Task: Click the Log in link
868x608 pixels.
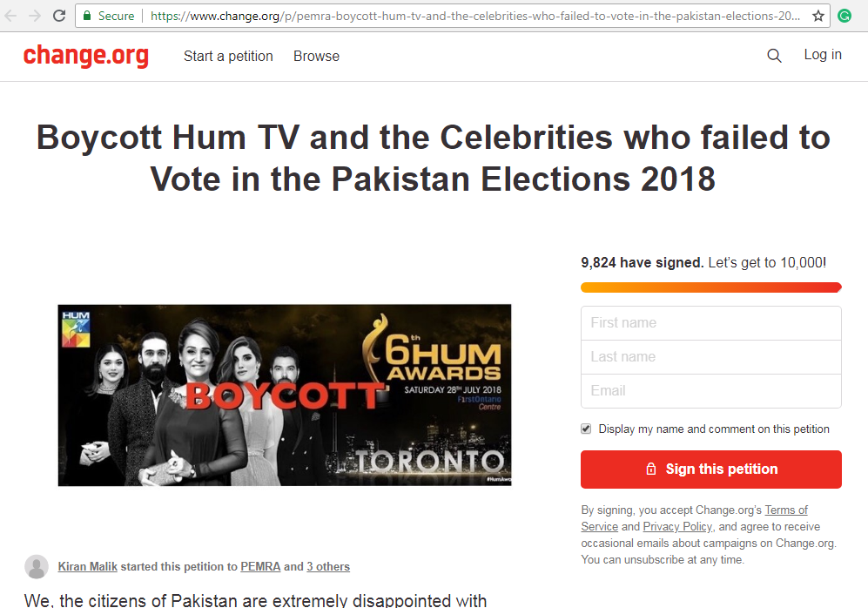Action: click(x=823, y=55)
